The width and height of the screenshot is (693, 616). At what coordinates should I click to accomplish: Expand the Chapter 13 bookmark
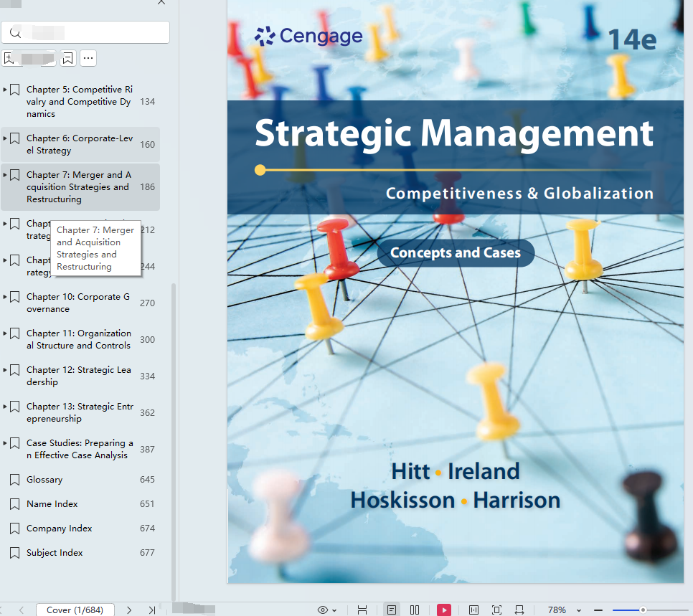(4, 407)
